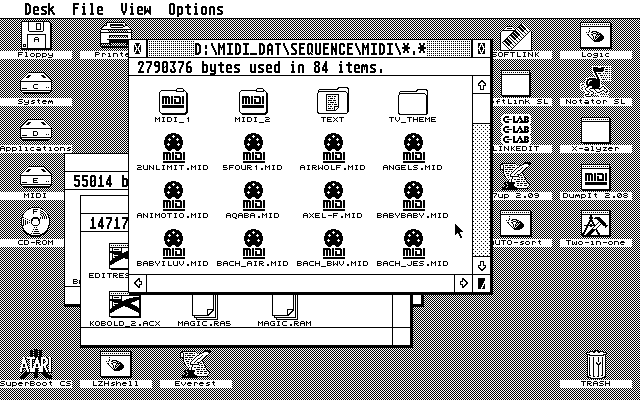Select the CD-ROM drive icon

[36, 222]
